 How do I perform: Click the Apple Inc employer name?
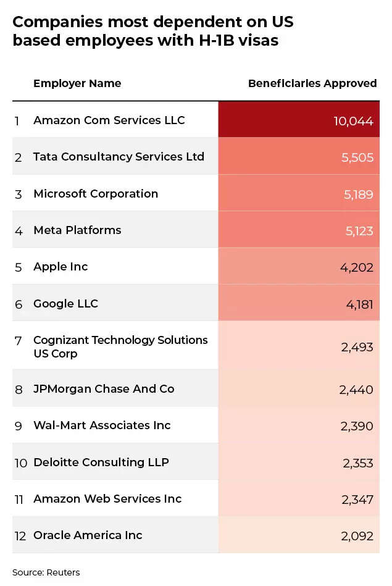pos(60,267)
